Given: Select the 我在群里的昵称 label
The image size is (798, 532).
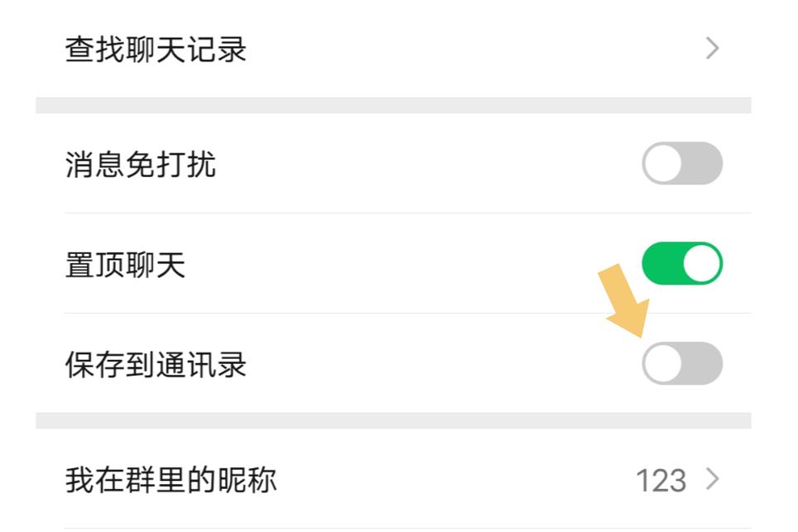Looking at the screenshot, I should [171, 480].
